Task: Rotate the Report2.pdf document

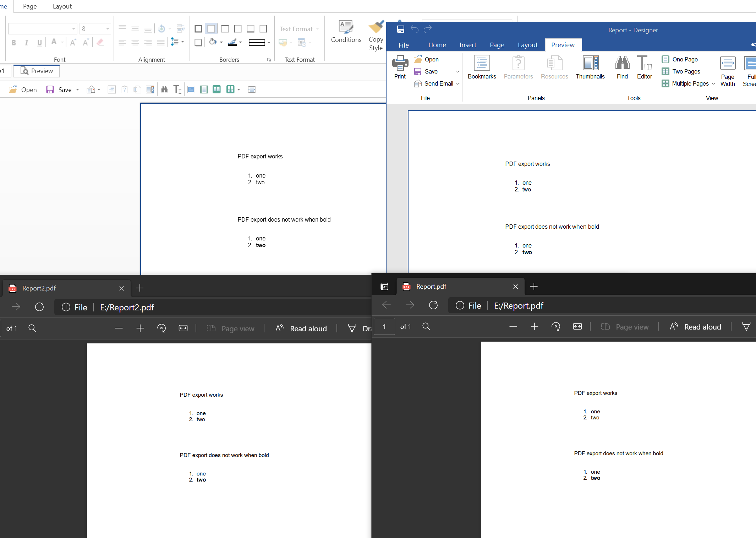Action: 161,328
